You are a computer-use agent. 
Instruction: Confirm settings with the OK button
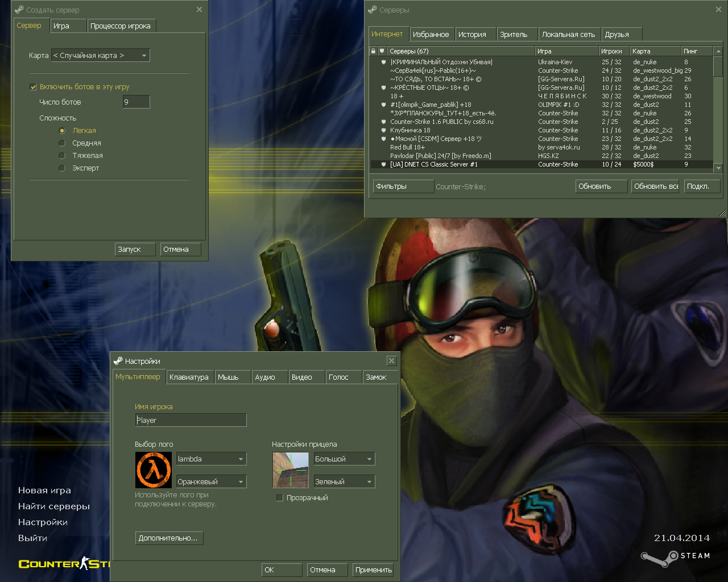282,570
